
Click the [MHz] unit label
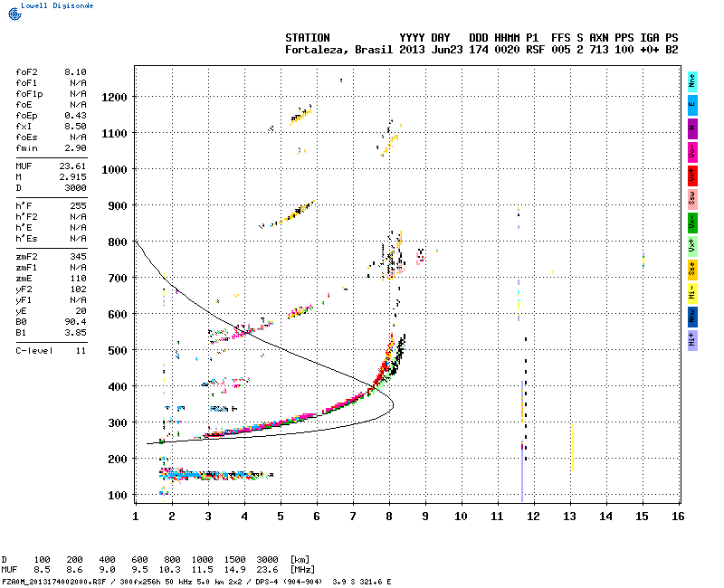tap(303, 570)
